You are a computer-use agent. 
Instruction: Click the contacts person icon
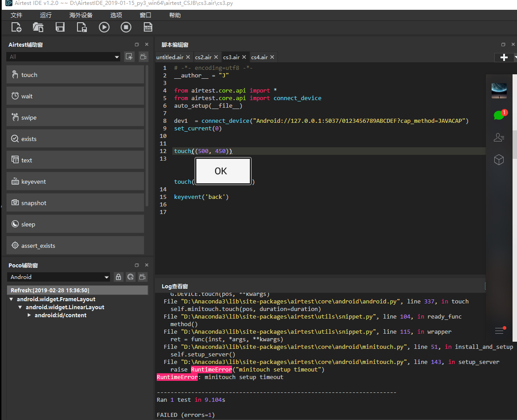click(x=499, y=137)
